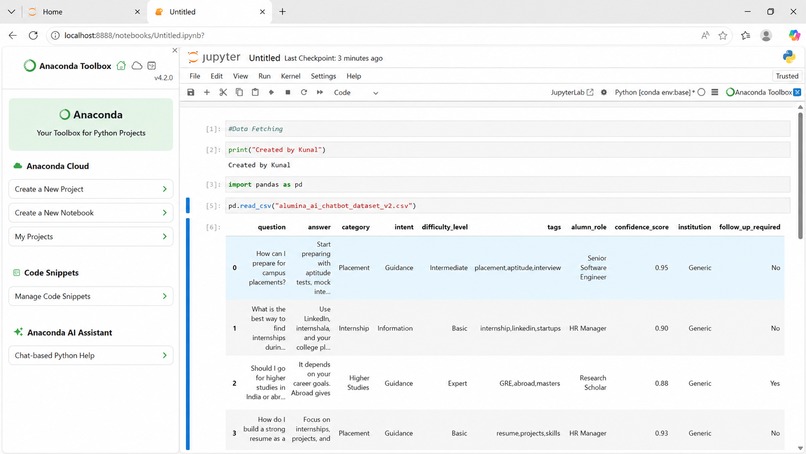Image resolution: width=806 pixels, height=454 pixels.
Task: Select the import pandas as pd cell
Action: click(507, 184)
